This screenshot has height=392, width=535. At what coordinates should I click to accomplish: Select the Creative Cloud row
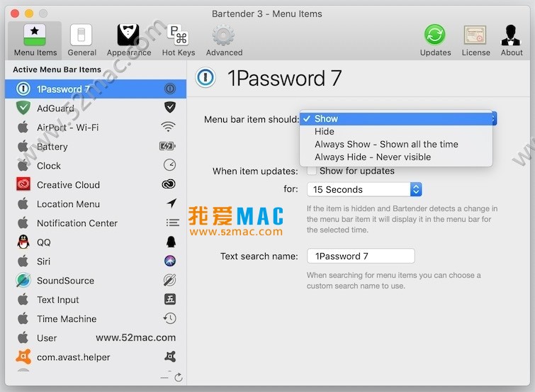point(96,185)
